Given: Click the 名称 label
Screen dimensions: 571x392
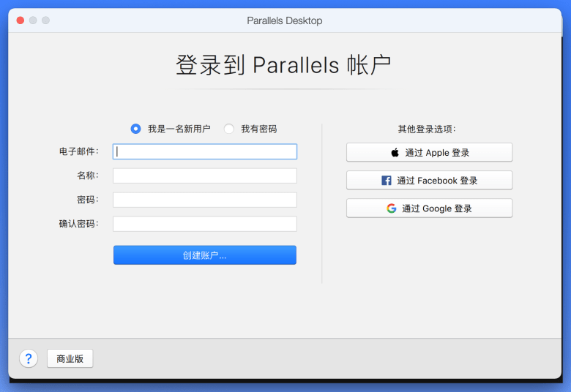Looking at the screenshot, I should click(x=88, y=176).
